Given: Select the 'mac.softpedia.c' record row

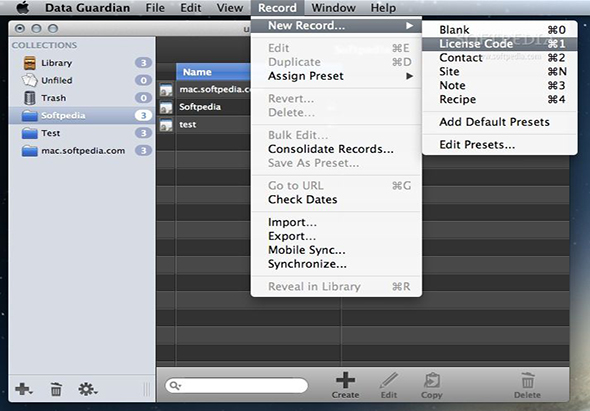Looking at the screenshot, I should point(204,90).
